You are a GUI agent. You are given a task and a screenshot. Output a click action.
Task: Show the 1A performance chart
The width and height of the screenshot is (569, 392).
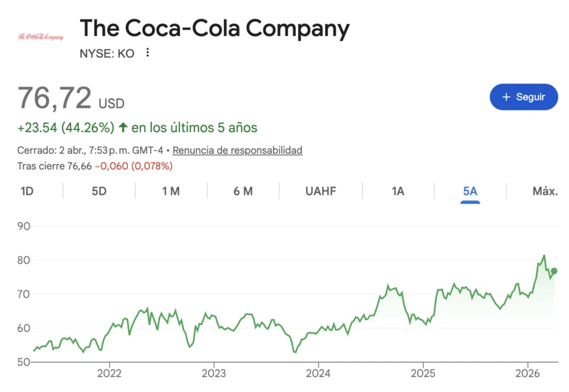(x=398, y=191)
